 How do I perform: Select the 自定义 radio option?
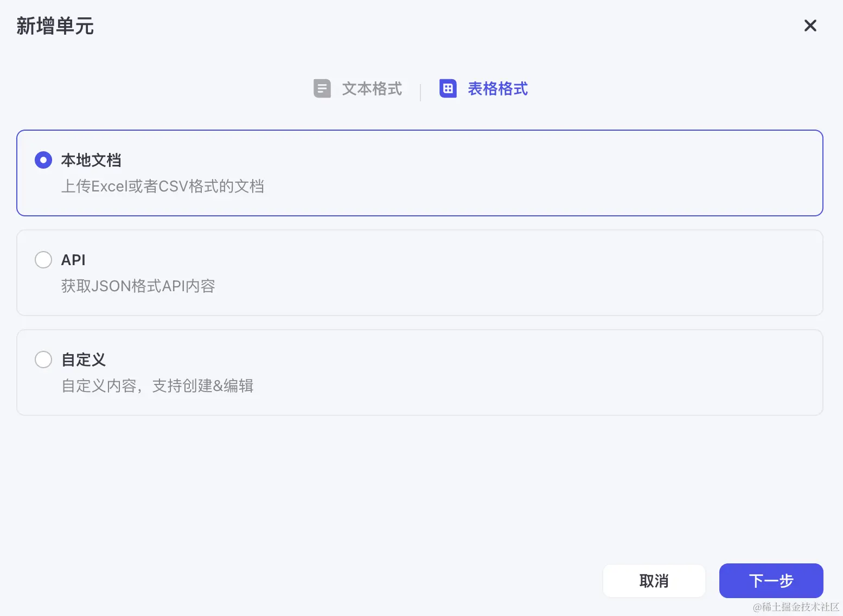coord(43,360)
